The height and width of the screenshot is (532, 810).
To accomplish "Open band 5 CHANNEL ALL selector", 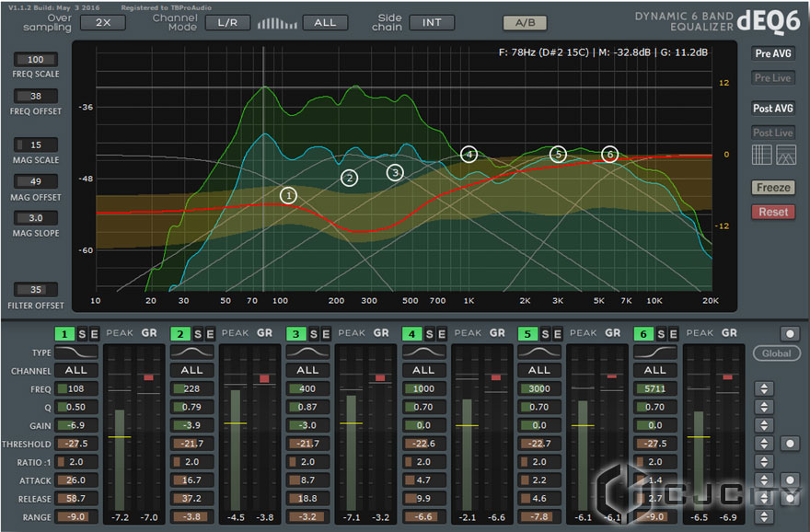I will 539,370.
